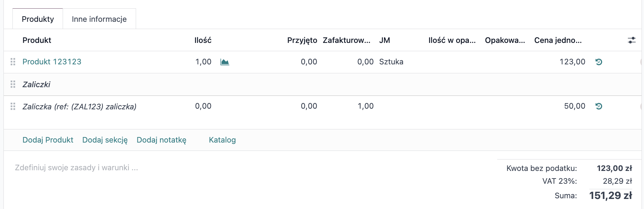
Task: Open Produkt 123123 product link
Action: [x=52, y=62]
